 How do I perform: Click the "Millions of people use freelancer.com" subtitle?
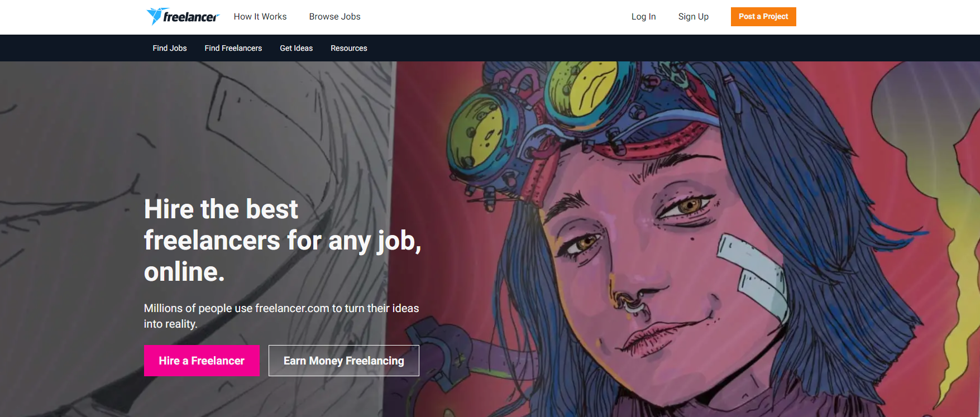(281, 316)
